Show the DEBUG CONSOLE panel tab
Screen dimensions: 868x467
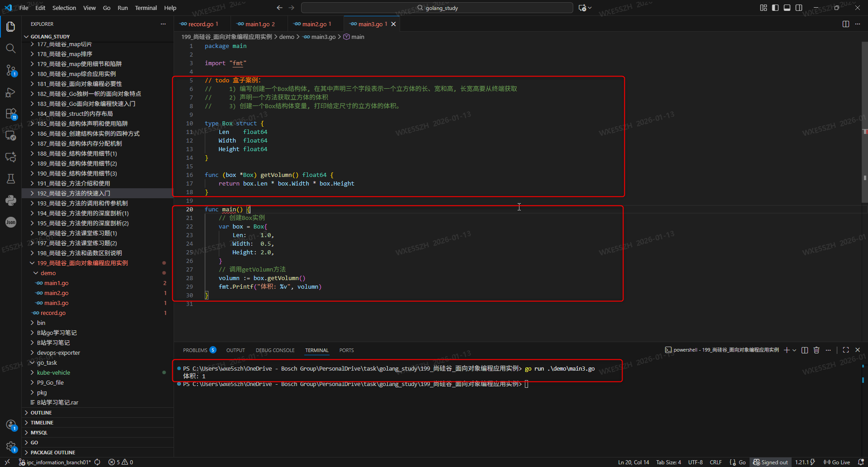coord(275,350)
